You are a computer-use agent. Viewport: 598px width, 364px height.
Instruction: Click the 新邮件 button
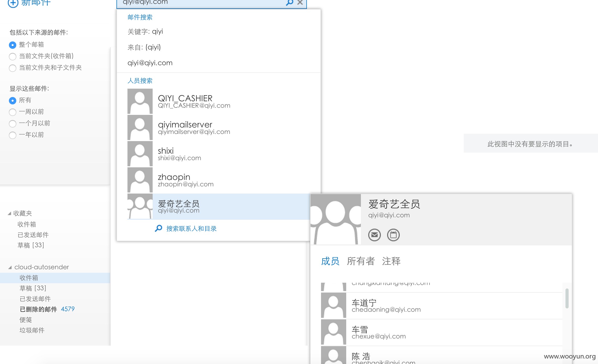point(29,3)
